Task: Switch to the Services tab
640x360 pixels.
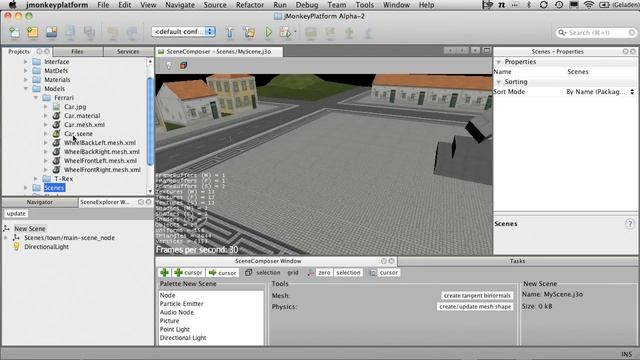Action: pos(128,51)
